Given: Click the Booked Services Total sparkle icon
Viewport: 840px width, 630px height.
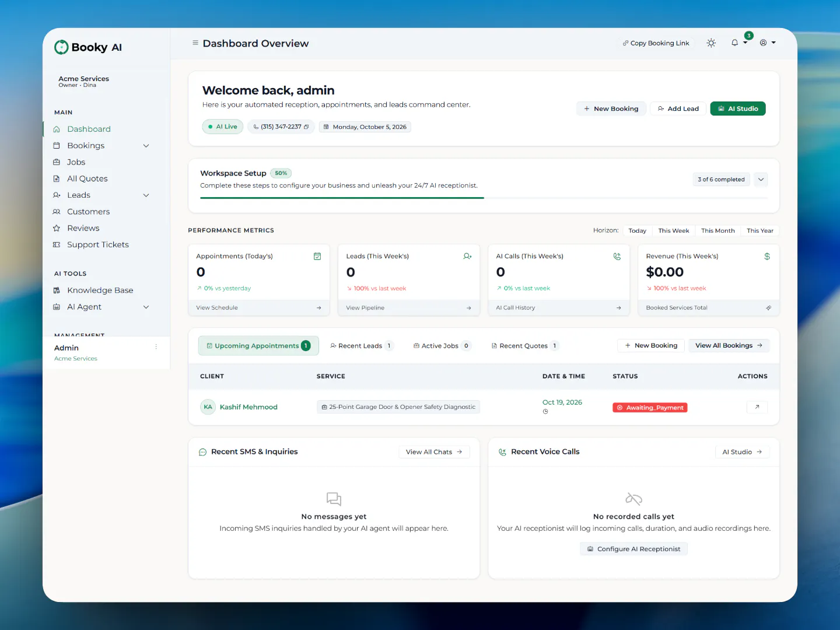Looking at the screenshot, I should point(768,307).
